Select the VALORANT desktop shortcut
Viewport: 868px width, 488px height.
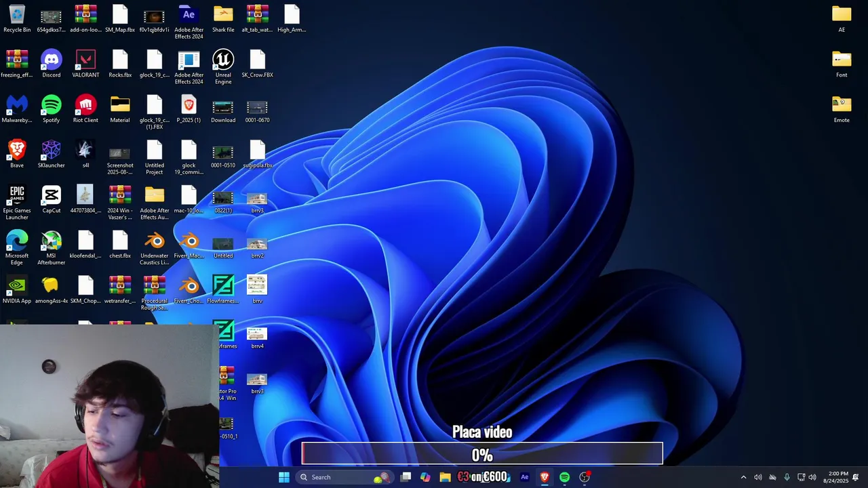(85, 64)
